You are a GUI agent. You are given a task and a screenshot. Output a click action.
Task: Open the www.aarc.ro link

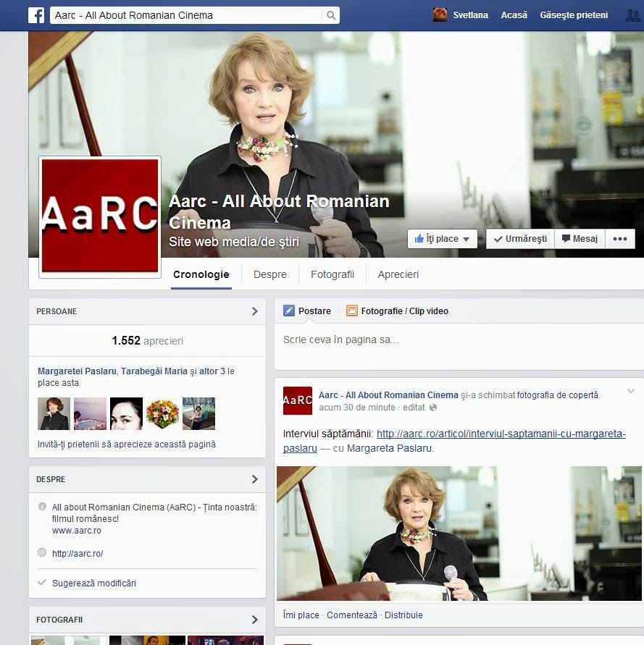pyautogui.click(x=77, y=531)
